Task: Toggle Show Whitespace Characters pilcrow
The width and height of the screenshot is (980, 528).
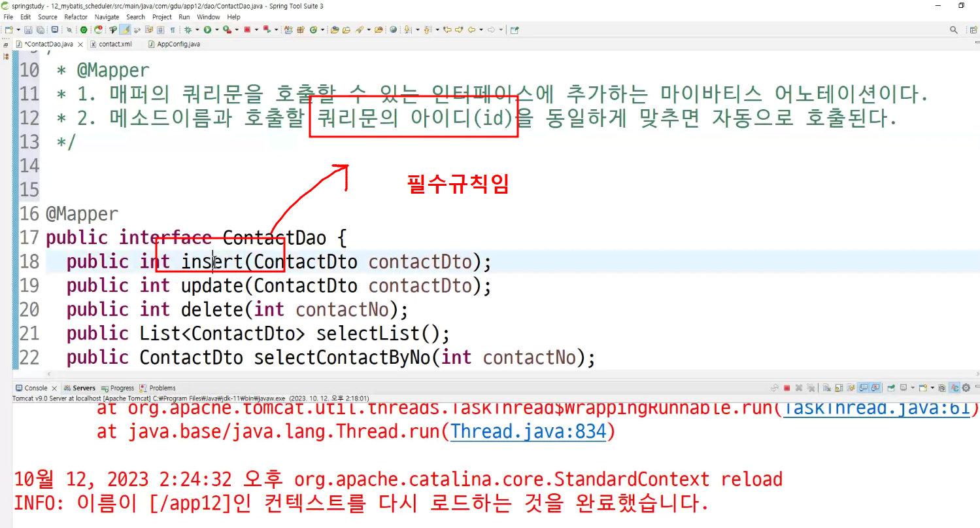Action: (x=173, y=29)
